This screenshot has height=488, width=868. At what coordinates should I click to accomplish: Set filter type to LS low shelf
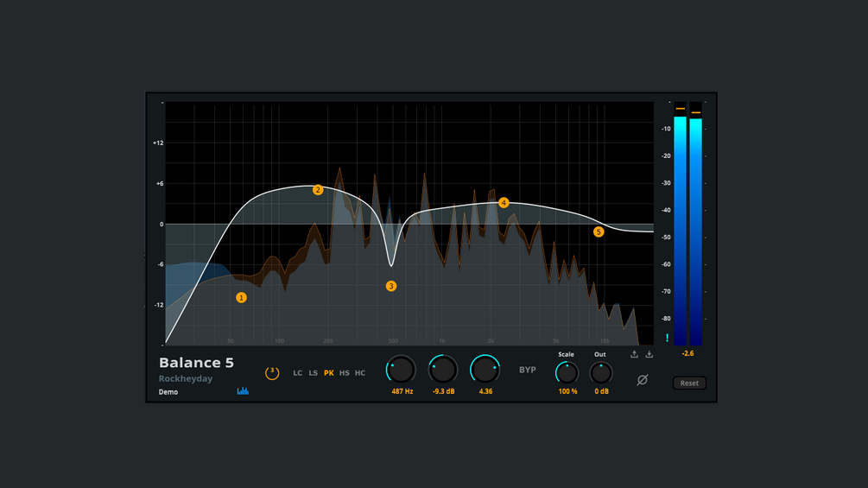pyautogui.click(x=314, y=373)
